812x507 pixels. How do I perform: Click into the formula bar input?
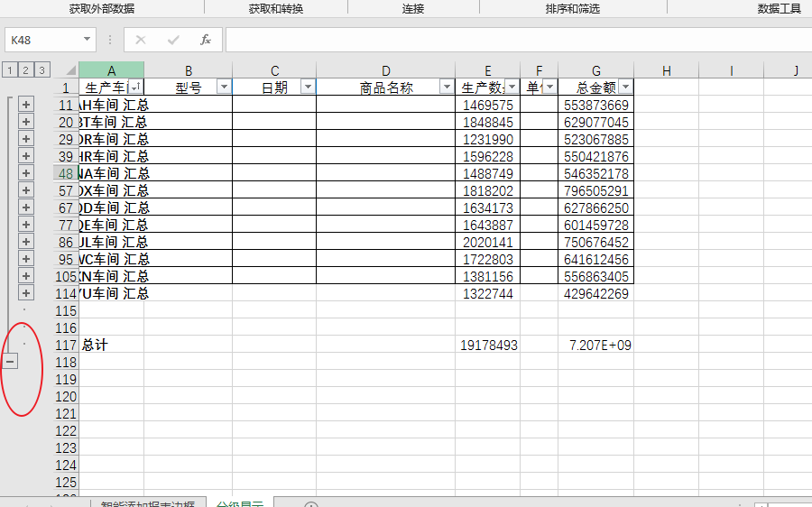pyautogui.click(x=519, y=40)
